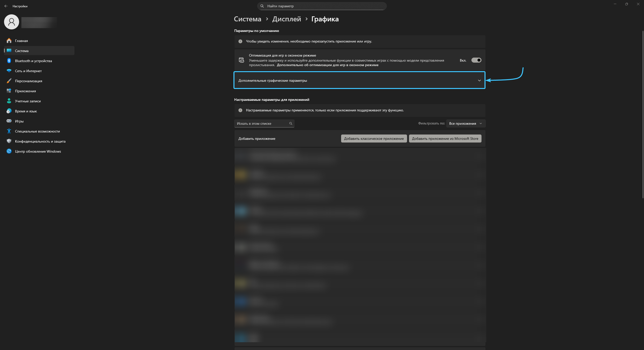Click Добавить приложение из Microsoft Store button
644x350 pixels.
[445, 139]
